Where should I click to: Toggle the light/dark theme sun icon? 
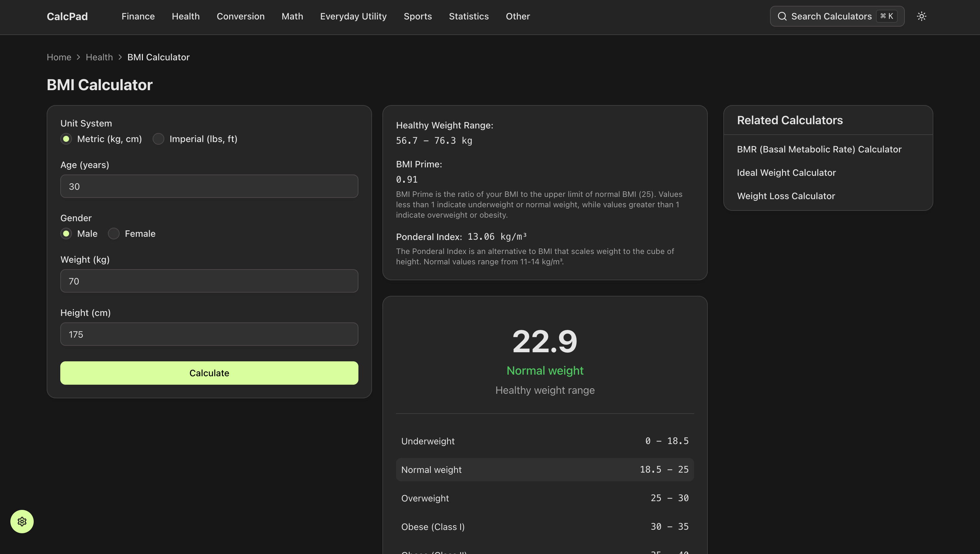(921, 16)
